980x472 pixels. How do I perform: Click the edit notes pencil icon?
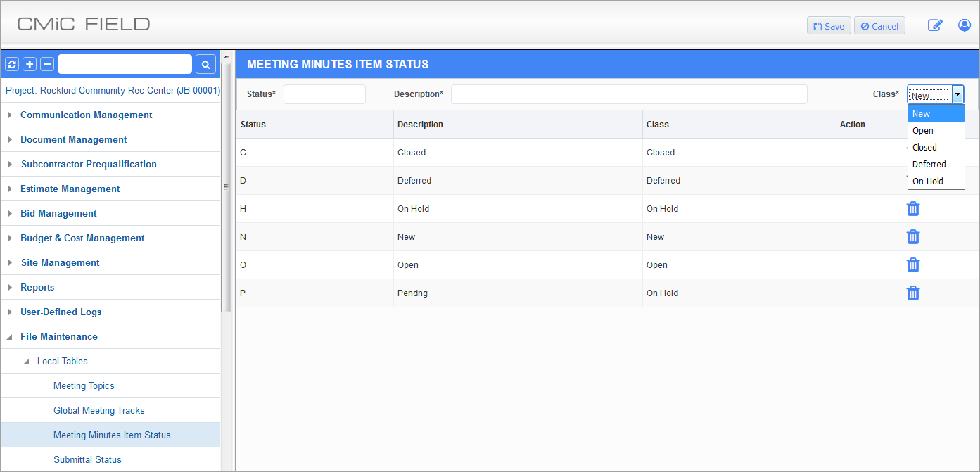pyautogui.click(x=935, y=25)
